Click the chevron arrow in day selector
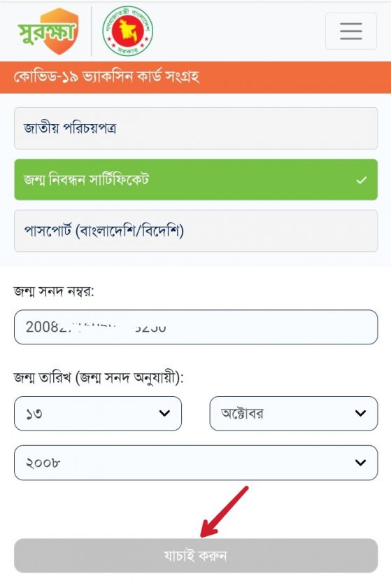This screenshot has width=391, height=588. pyautogui.click(x=164, y=413)
